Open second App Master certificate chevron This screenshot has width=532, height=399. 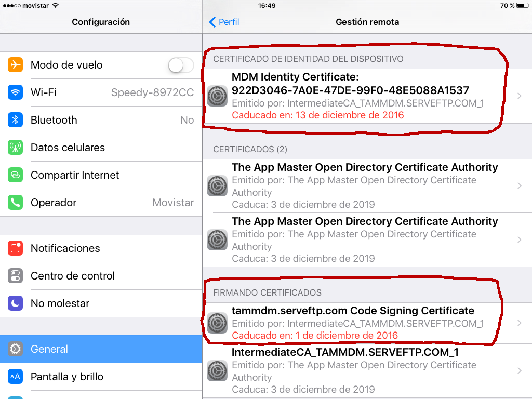pos(520,240)
